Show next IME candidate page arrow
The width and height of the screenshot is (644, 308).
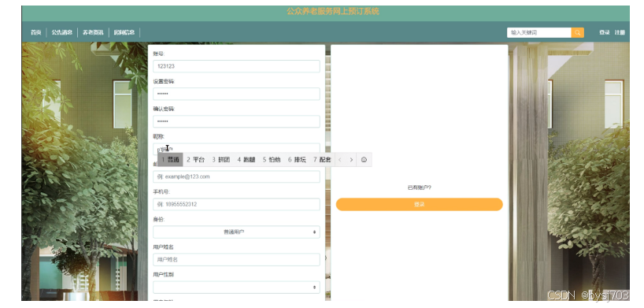pos(351,160)
